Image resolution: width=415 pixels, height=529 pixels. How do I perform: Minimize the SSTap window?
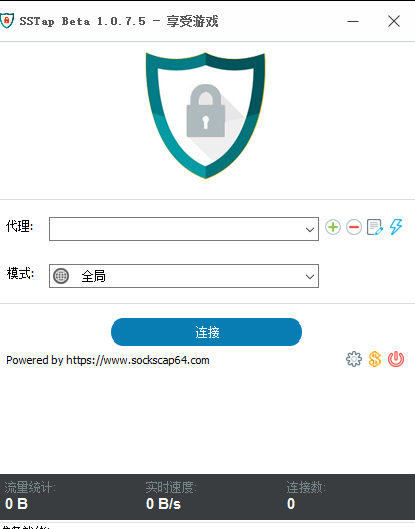point(353,21)
